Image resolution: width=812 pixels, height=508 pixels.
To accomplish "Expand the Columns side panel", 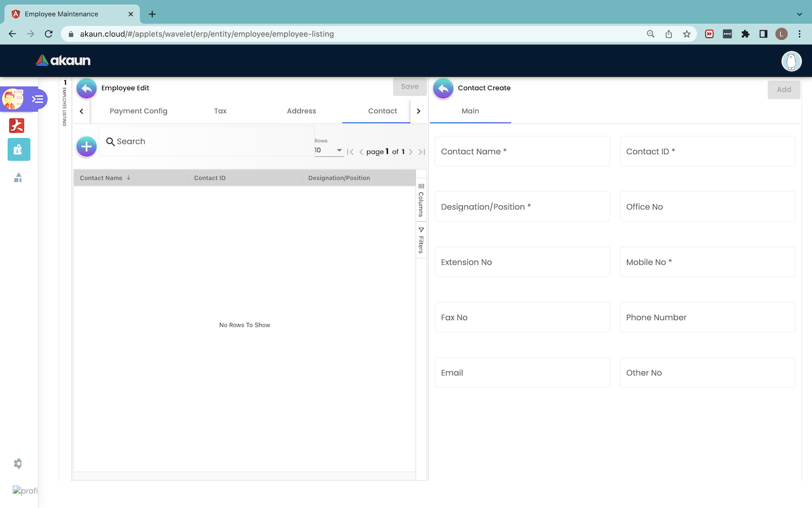I will 421,200.
